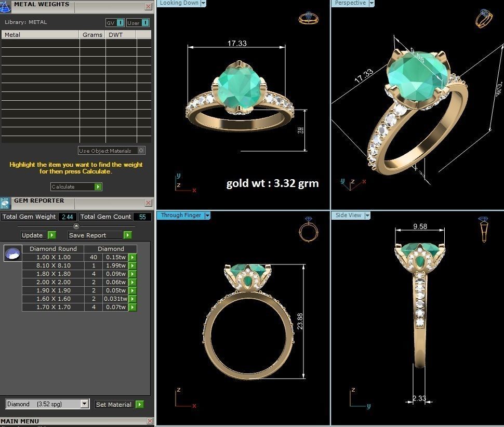Click the 1.99tw weight cell
The width and height of the screenshot is (504, 427).
click(x=115, y=266)
